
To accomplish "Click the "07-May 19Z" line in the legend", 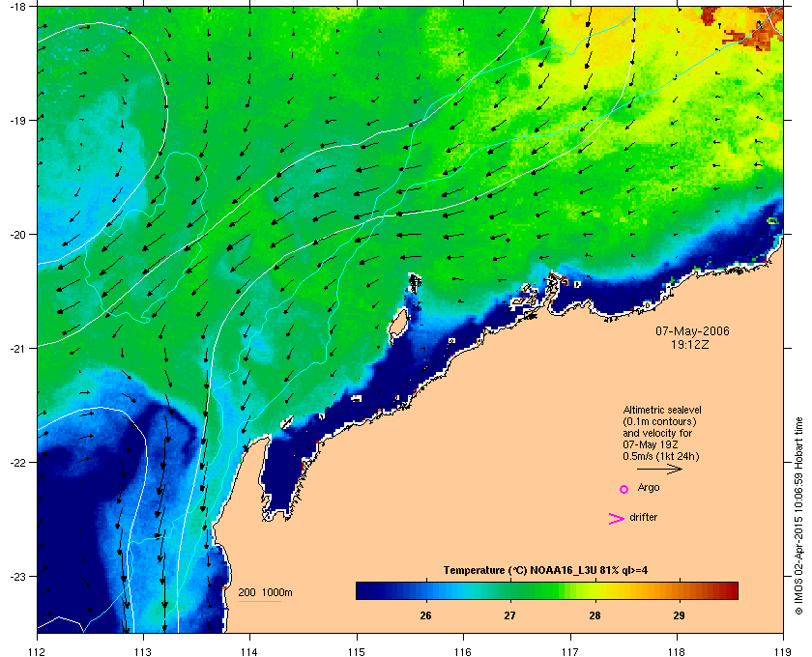I will (651, 444).
